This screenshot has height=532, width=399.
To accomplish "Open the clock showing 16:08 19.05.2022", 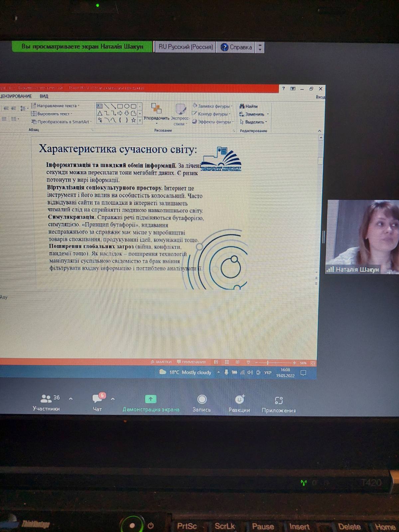I will point(285,373).
